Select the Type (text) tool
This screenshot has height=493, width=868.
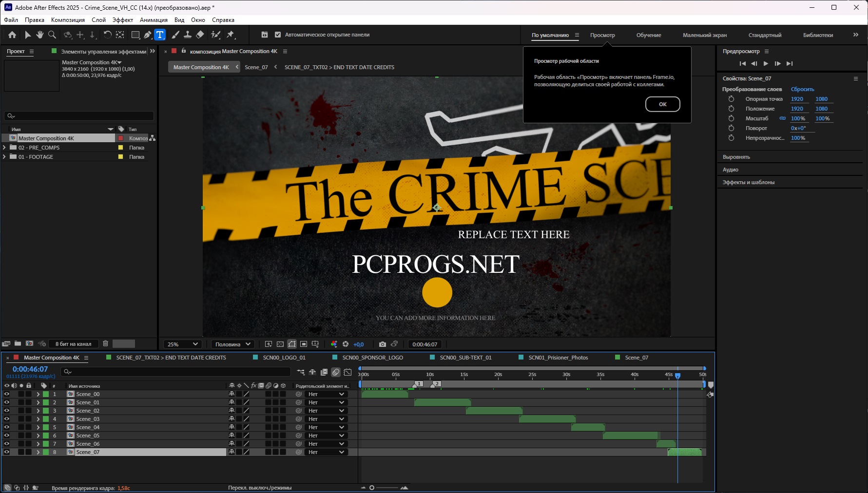160,35
